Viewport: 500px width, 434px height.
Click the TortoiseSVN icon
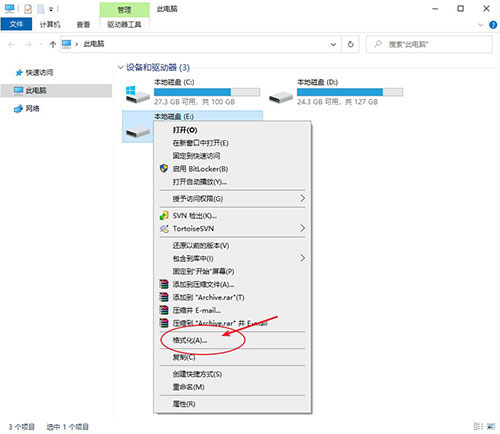[x=164, y=228]
